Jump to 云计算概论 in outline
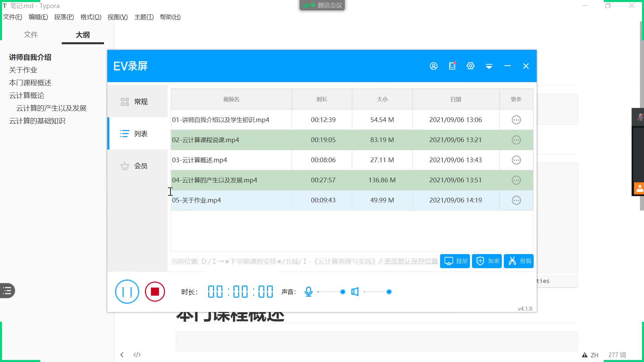Screen dimensions: 644x362 pyautogui.click(x=27, y=96)
